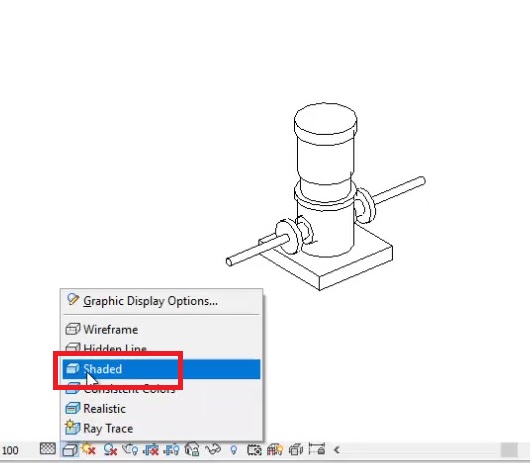Open the Show Rendering Dialog teapot icon
530x463 pixels.
[130, 449]
